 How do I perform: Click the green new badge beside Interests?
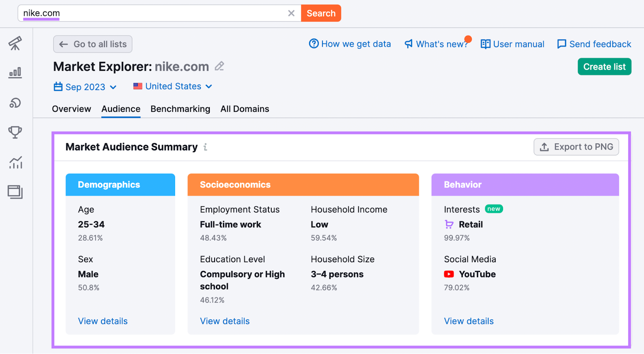coord(494,209)
